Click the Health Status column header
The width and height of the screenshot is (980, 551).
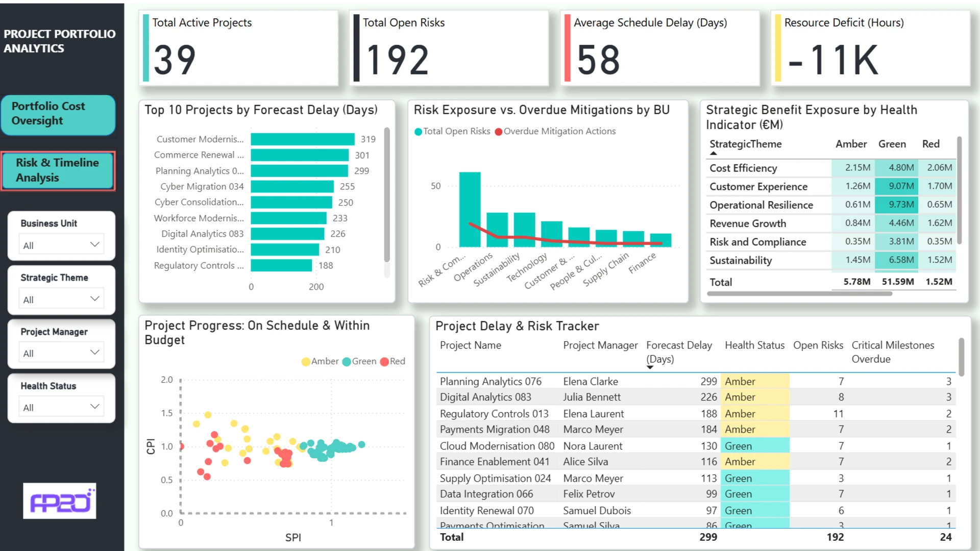(x=754, y=345)
